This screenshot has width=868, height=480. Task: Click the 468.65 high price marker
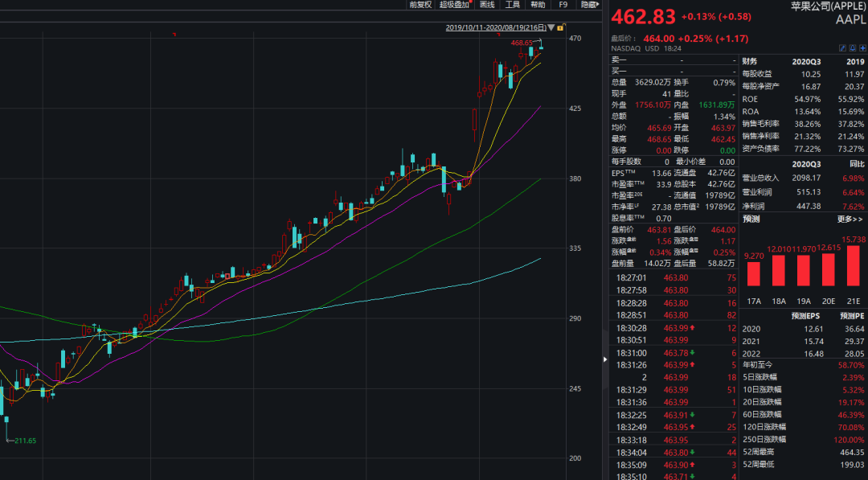tap(522, 42)
